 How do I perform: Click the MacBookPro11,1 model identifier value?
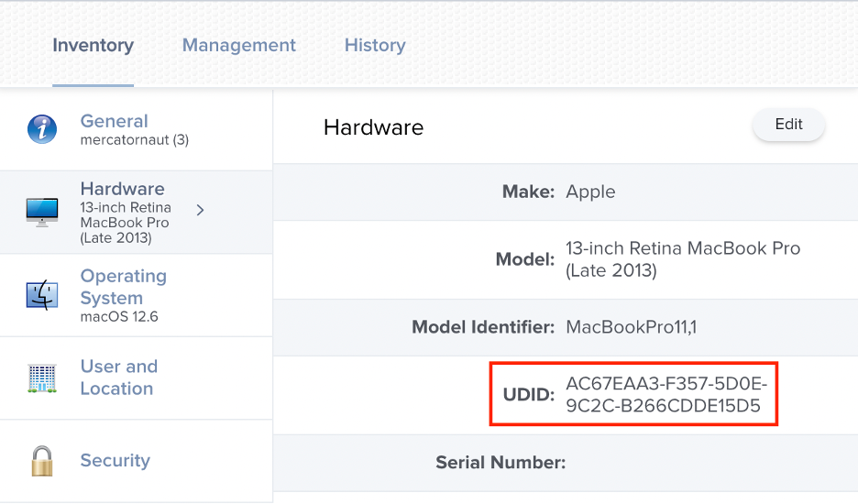pyautogui.click(x=631, y=327)
